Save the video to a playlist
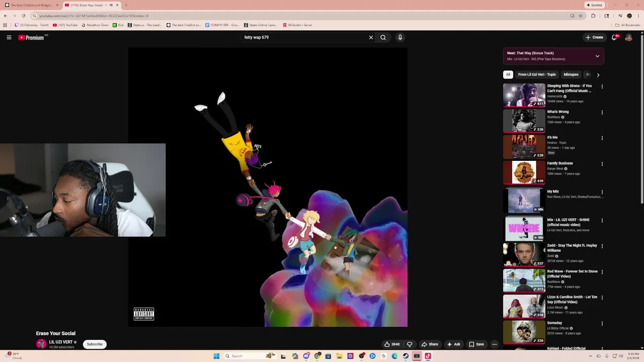Screen dimensions: 644x362 (476, 344)
